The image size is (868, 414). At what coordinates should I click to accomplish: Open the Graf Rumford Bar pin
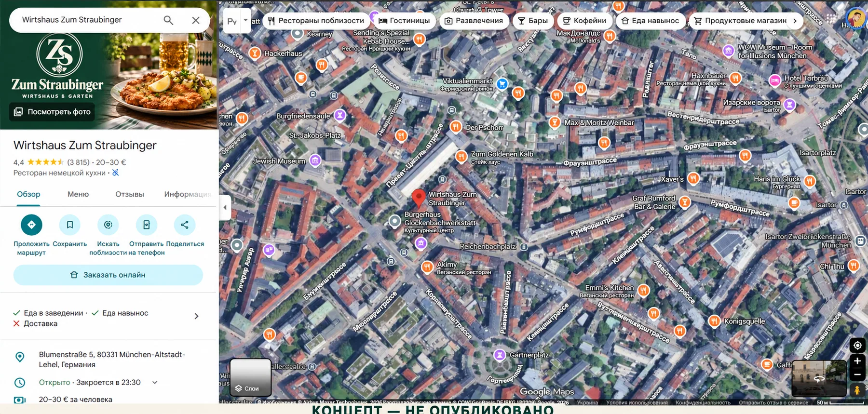click(684, 202)
